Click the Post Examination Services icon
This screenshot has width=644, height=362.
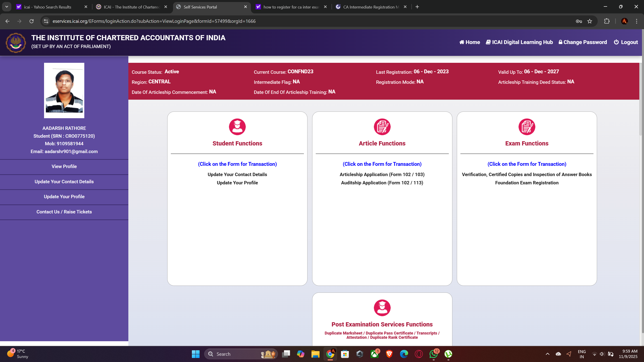point(382,307)
